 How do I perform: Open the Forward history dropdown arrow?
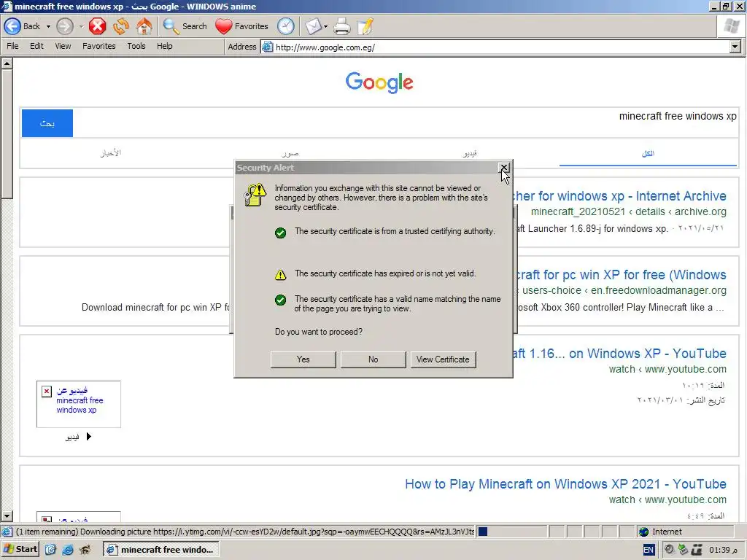81,27
